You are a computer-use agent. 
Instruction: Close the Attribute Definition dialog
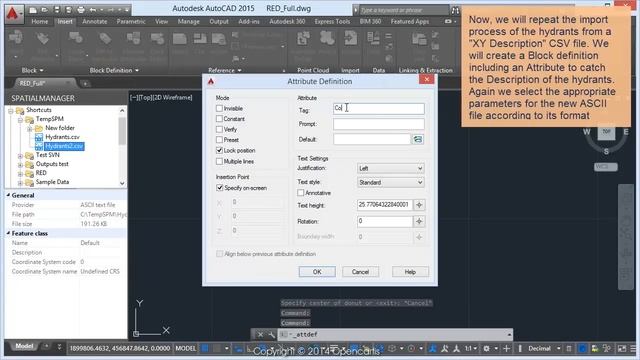click(x=427, y=79)
